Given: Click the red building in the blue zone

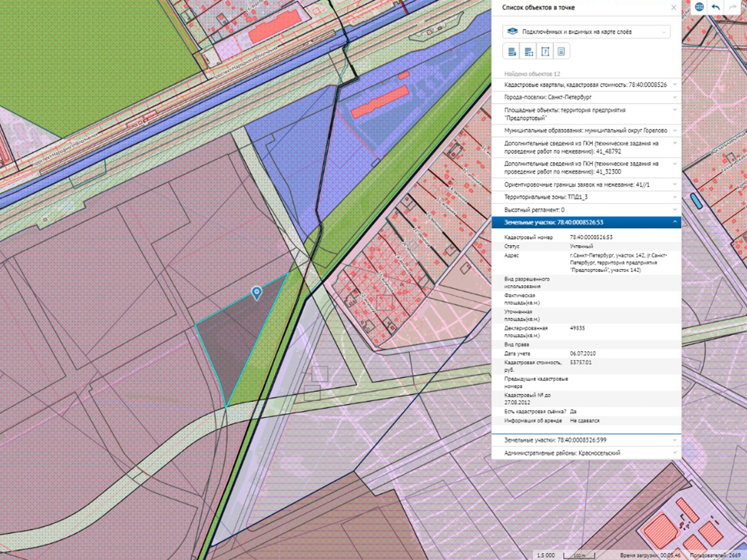Looking at the screenshot, I should click(x=381, y=102).
